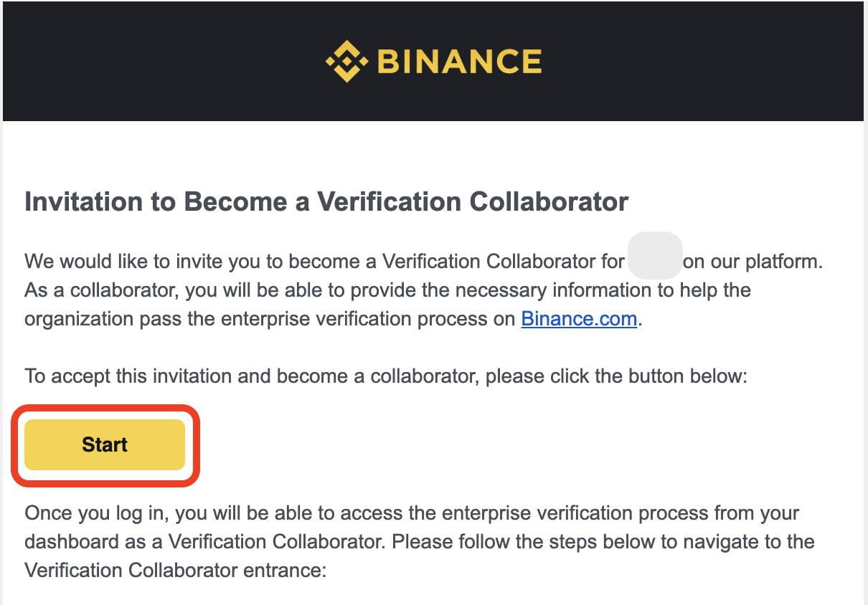Click the words 'on our platform.'
The width and height of the screenshot is (868, 605).
[x=752, y=262]
